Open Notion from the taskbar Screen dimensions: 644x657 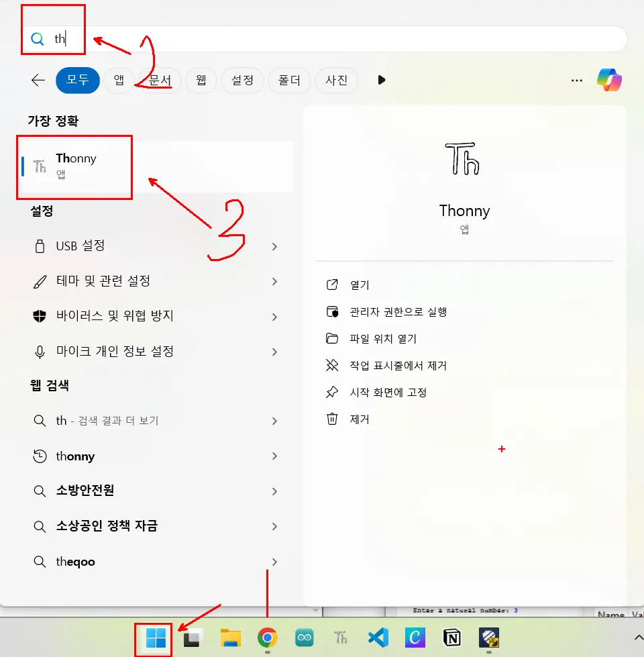451,638
